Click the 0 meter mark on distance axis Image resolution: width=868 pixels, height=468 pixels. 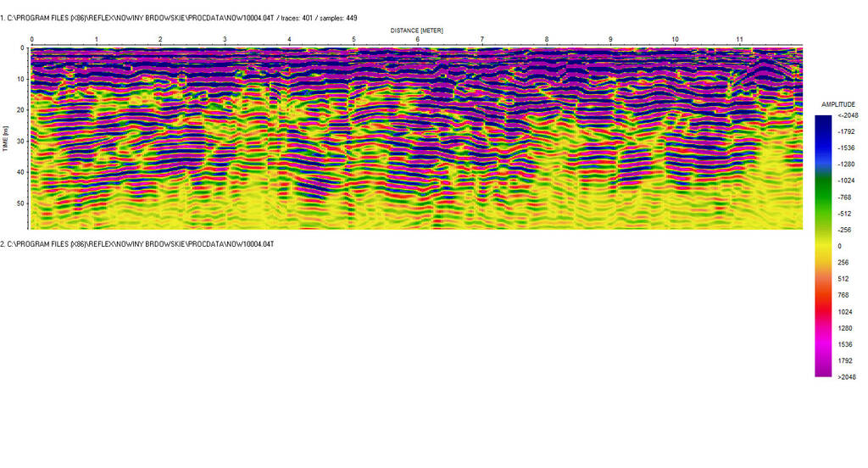[32, 40]
